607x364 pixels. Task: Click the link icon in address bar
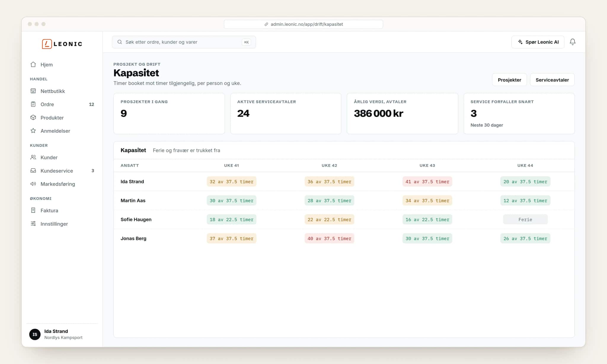[266, 24]
